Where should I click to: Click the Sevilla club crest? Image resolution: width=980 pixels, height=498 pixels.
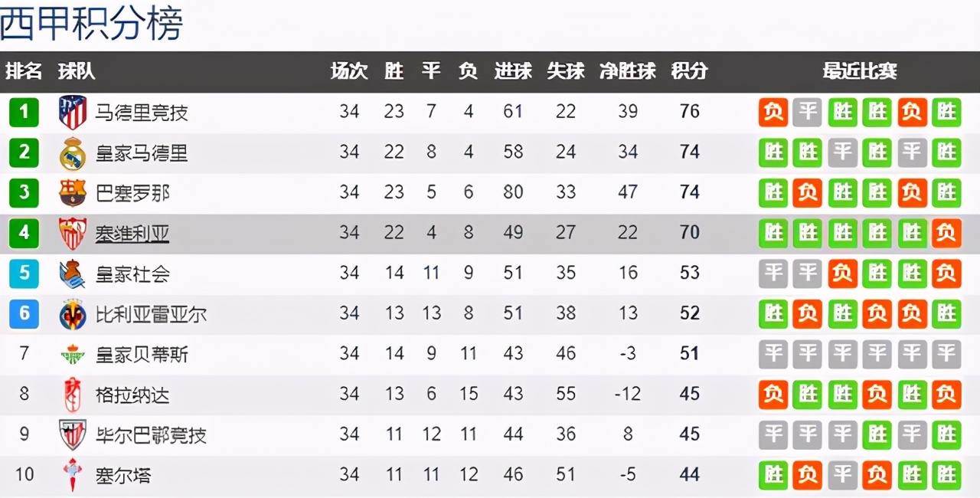(73, 234)
